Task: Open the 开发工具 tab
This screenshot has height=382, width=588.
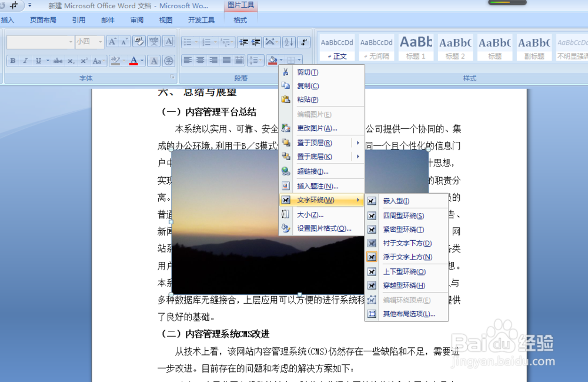Action: click(201, 20)
